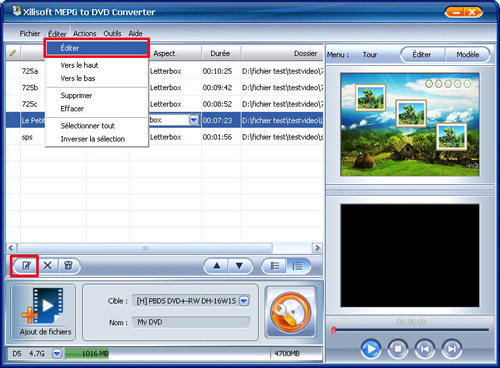The width and height of the screenshot is (500, 368).
Task: Click the horizontal scrollbar thumb
Action: coord(145,248)
